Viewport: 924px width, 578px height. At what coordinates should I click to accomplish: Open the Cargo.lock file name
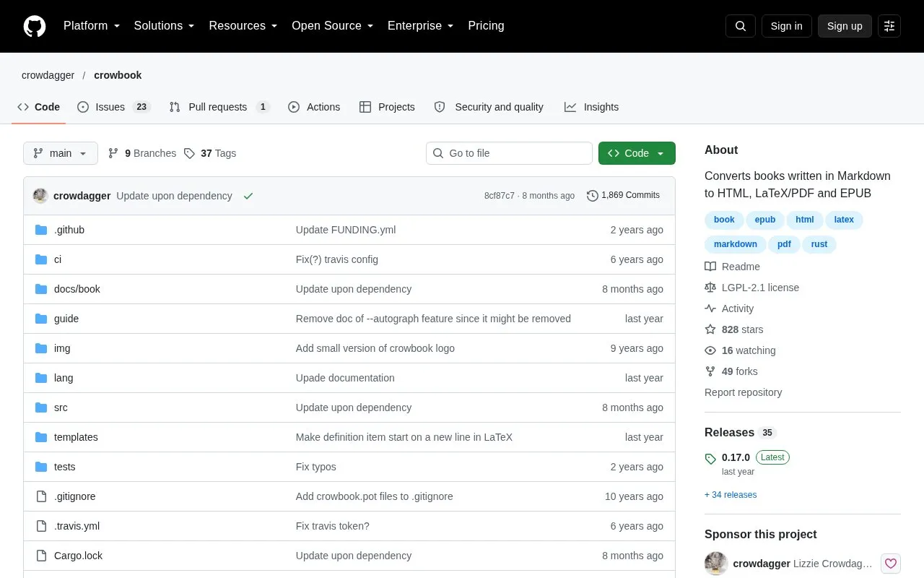click(x=78, y=556)
